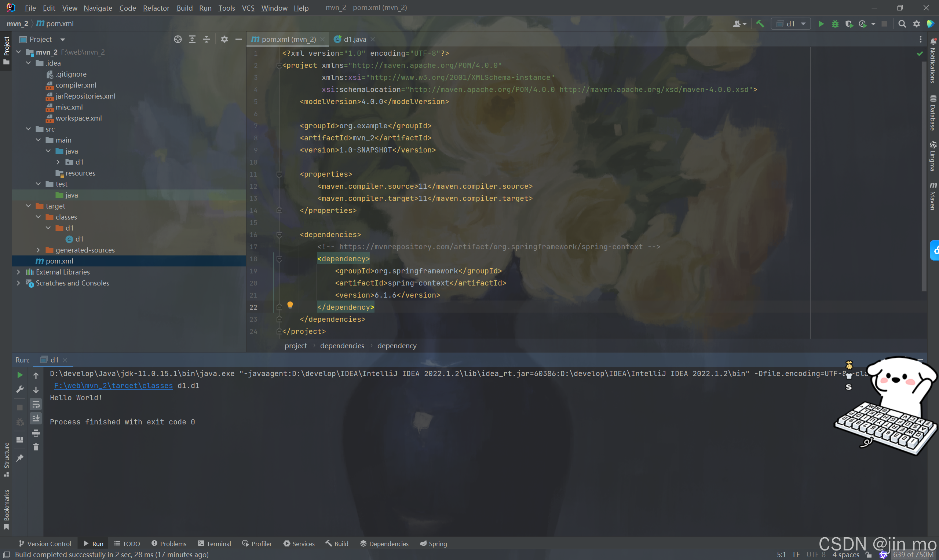This screenshot has height=560, width=939.
Task: Collapse the .idea folder
Action: point(29,63)
